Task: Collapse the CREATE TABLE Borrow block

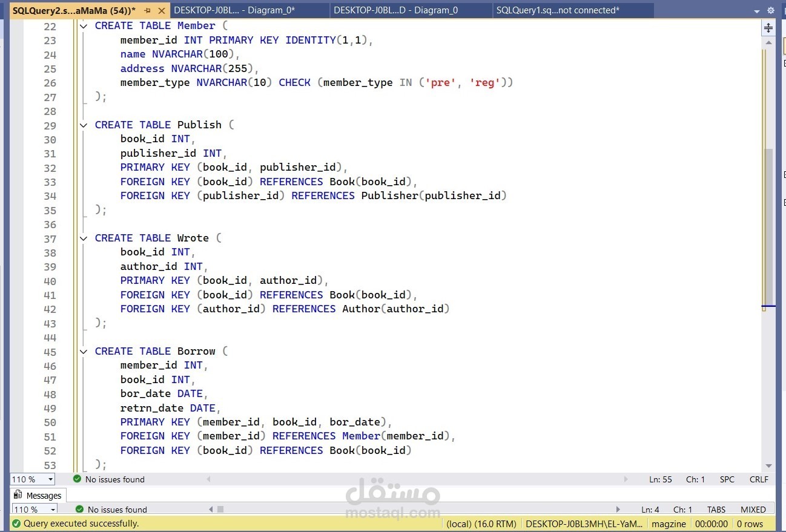Action: coord(84,351)
